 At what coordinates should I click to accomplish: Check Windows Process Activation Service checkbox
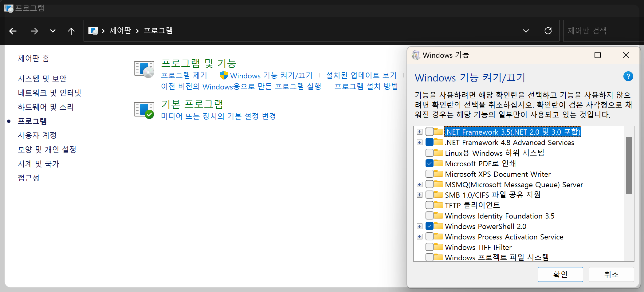[430, 236]
